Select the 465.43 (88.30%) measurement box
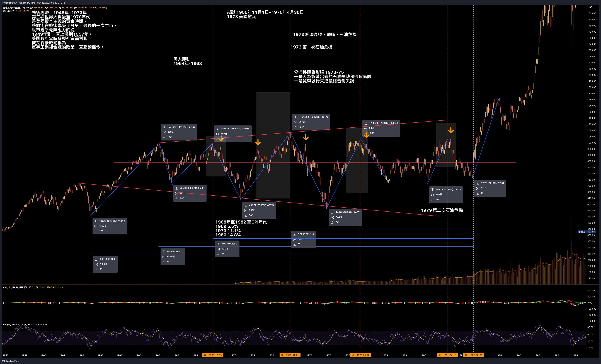Viewport: 601px width, 364px height. (x=110, y=226)
